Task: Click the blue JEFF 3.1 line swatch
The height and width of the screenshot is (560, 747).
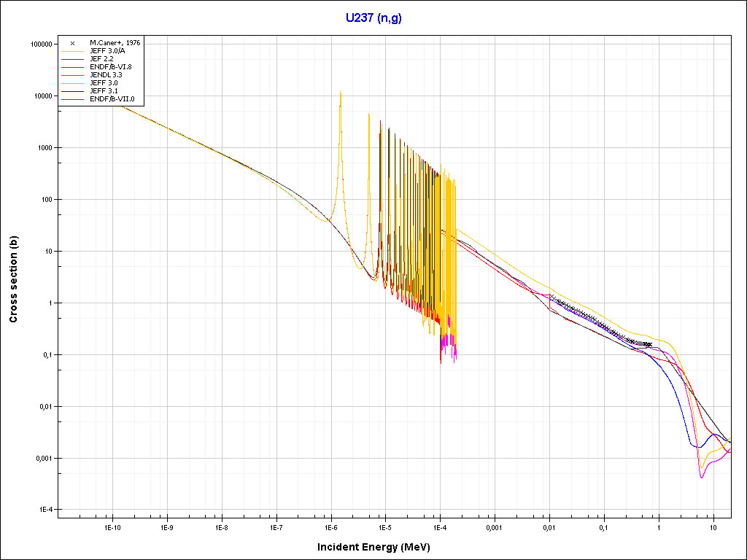Action: pos(73,91)
